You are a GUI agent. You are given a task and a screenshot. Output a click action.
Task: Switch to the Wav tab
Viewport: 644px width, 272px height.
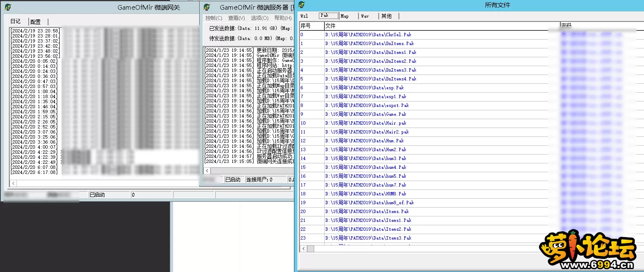pyautogui.click(x=365, y=16)
